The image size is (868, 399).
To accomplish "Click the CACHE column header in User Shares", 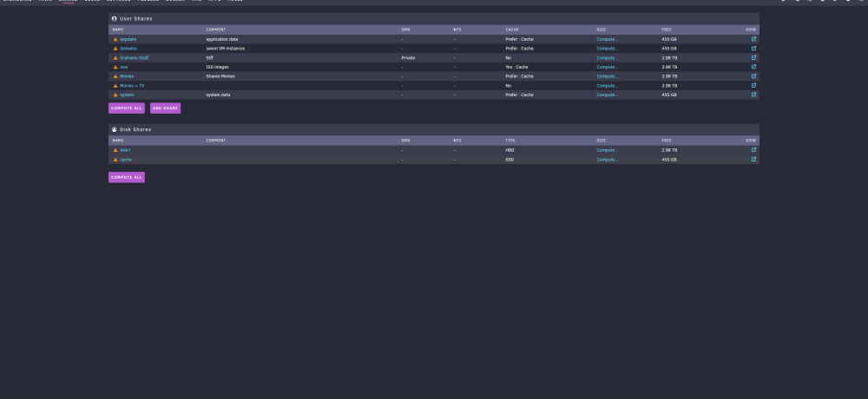I will tap(511, 29).
